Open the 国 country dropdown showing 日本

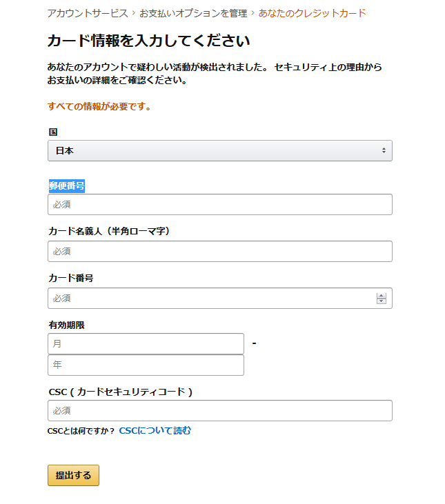tap(220, 150)
